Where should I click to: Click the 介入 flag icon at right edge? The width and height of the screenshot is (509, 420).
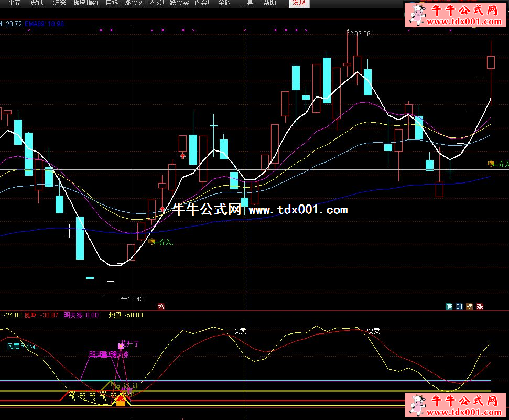tap(491, 164)
